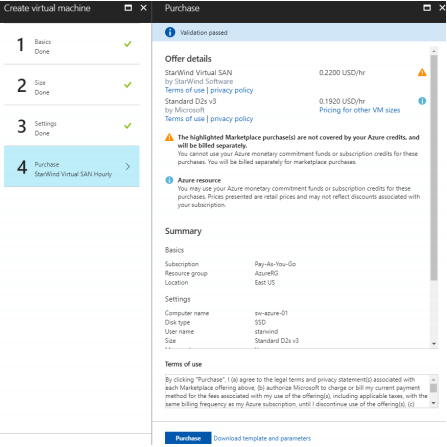This screenshot has width=447, height=447.
Task: Click the SSD disk type value
Action: tap(260, 322)
